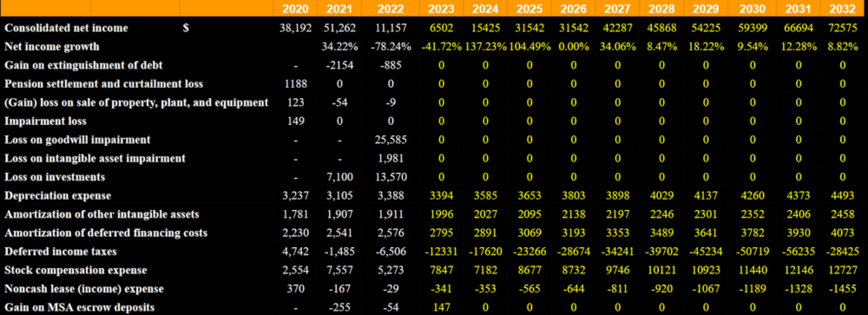Select 2020 depreciation cell 3,237
The height and width of the screenshot is (315, 868).
pyautogui.click(x=296, y=196)
